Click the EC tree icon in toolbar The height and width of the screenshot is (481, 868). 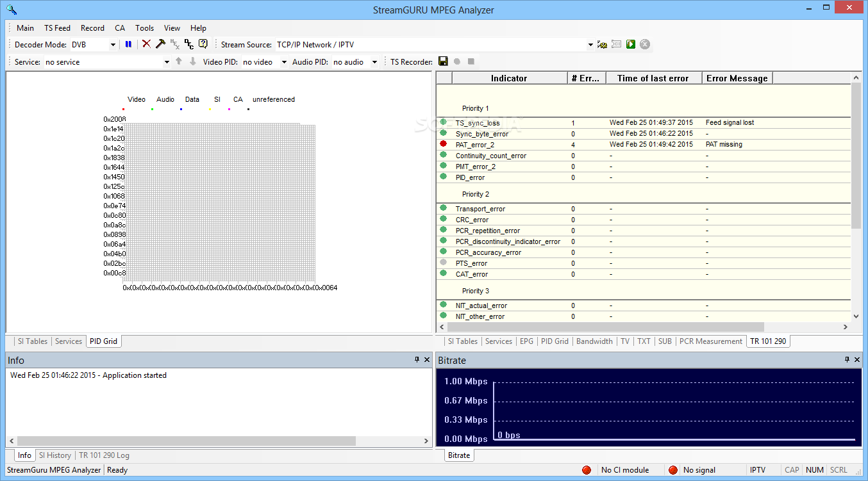pyautogui.click(x=189, y=44)
